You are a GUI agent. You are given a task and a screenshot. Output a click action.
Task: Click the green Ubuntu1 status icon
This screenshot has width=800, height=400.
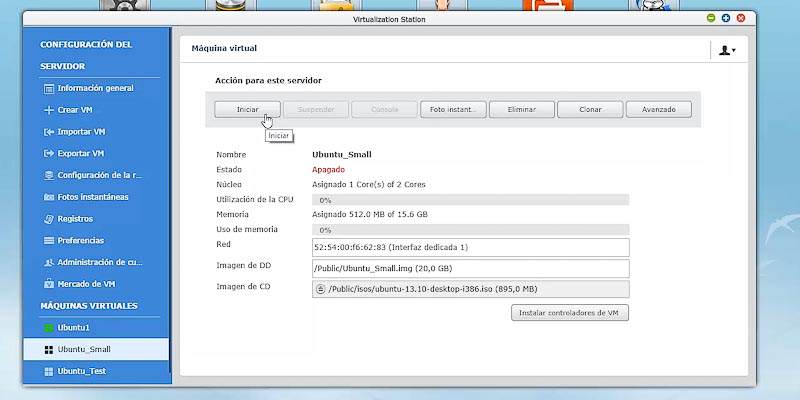tap(49, 328)
